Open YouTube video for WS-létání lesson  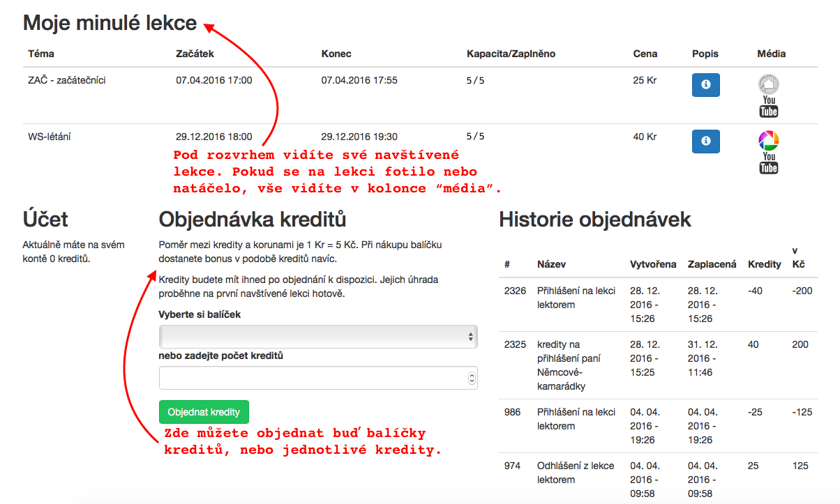coord(769,164)
